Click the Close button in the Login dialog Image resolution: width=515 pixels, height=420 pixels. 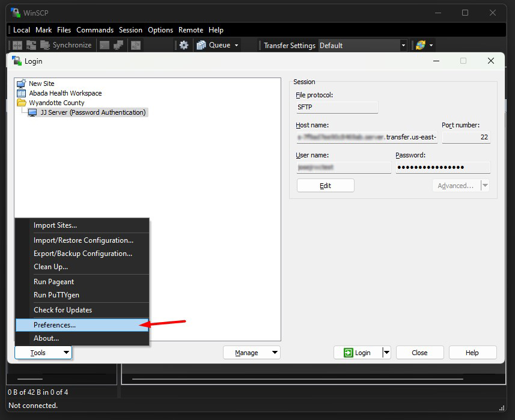coord(419,353)
